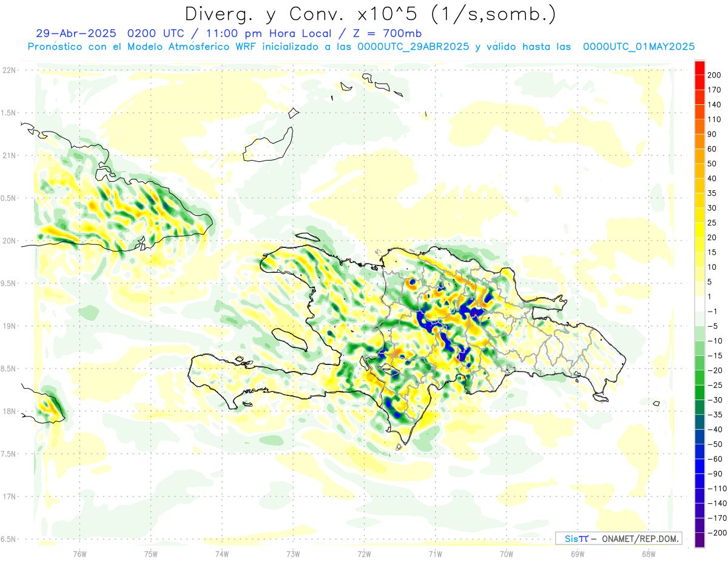The image size is (728, 562).
Task: Click the '-170' color scale label
Action: coord(716,519)
